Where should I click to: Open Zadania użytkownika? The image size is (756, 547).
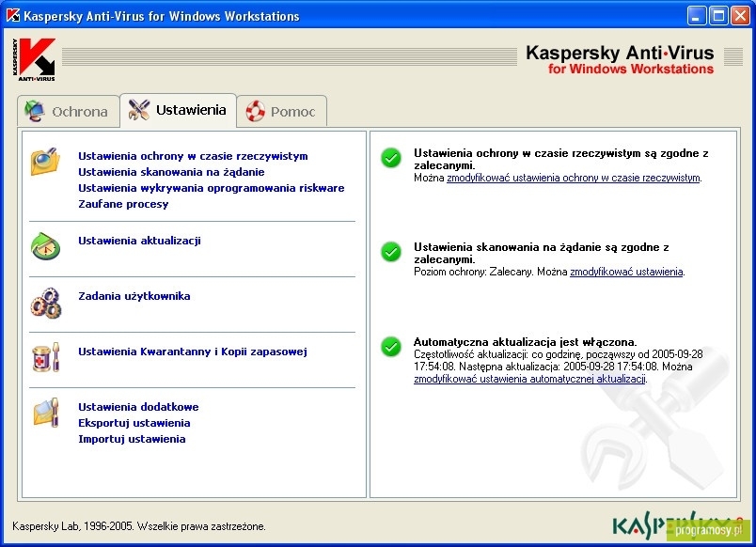coord(134,296)
